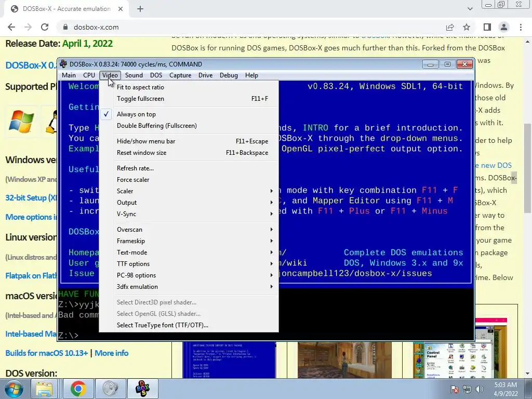Screen dimensions: 532x399
Task: Toggle Always on top option
Action: pos(189,114)
